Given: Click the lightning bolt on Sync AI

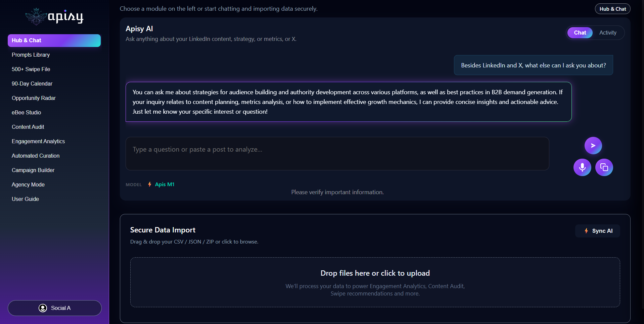Looking at the screenshot, I should (x=586, y=231).
